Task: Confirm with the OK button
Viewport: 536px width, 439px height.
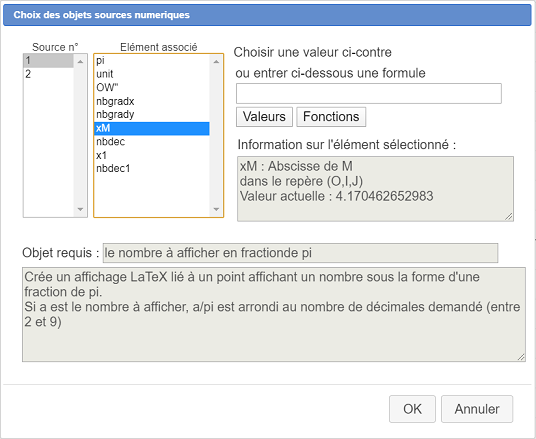Action: tap(412, 409)
